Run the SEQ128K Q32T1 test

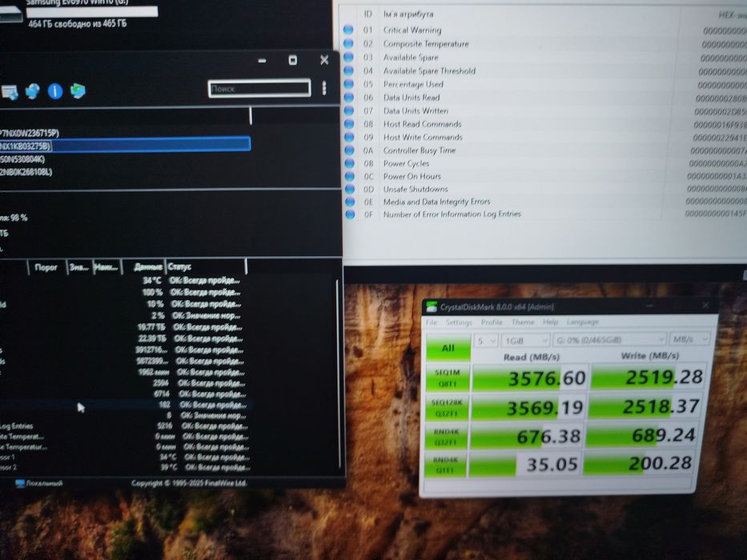point(447,408)
